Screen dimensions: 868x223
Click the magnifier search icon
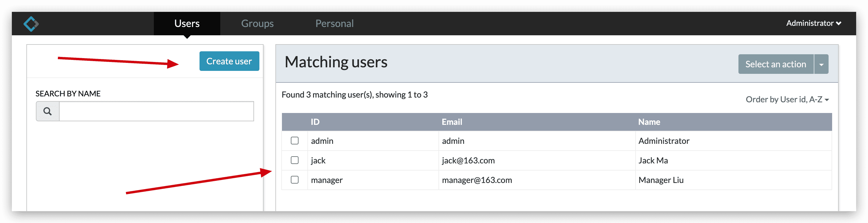47,111
